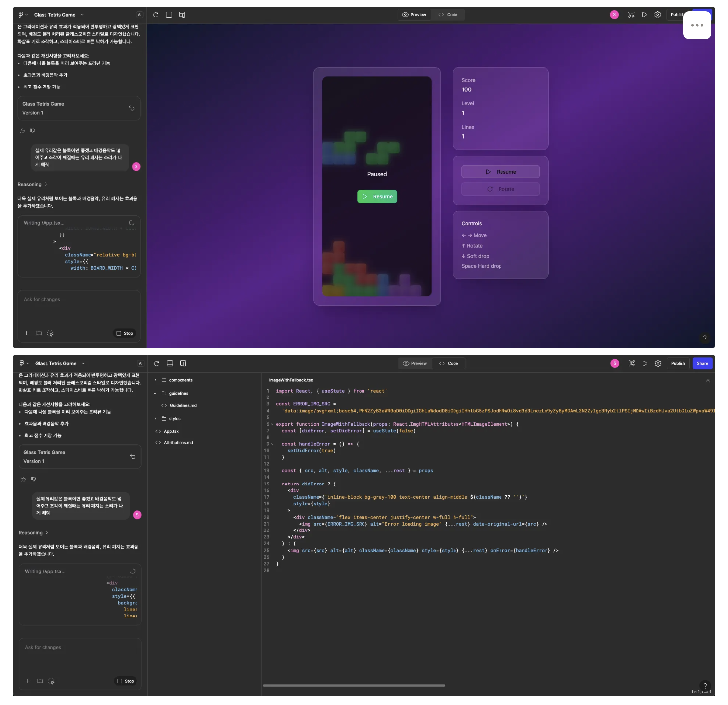Click the play icon in bottom window header

click(x=645, y=363)
